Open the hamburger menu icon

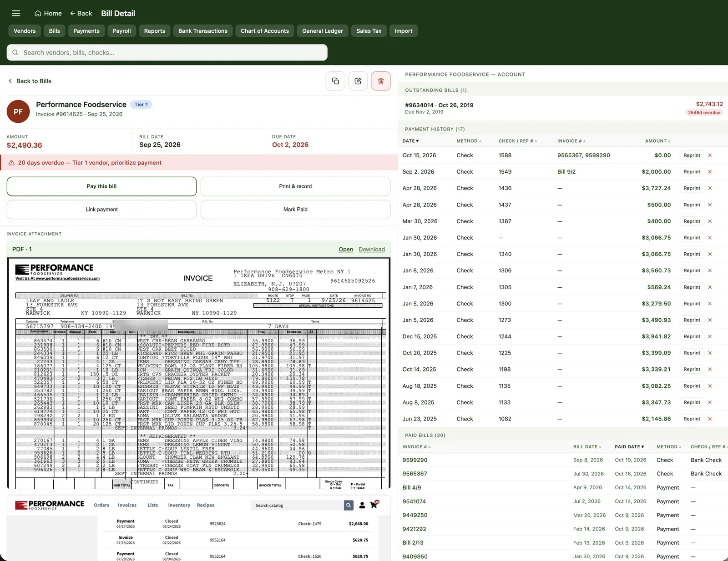pos(16,13)
